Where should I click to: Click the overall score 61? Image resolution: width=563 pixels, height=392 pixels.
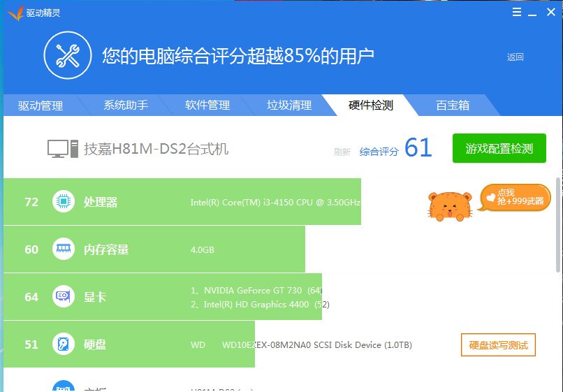[418, 147]
